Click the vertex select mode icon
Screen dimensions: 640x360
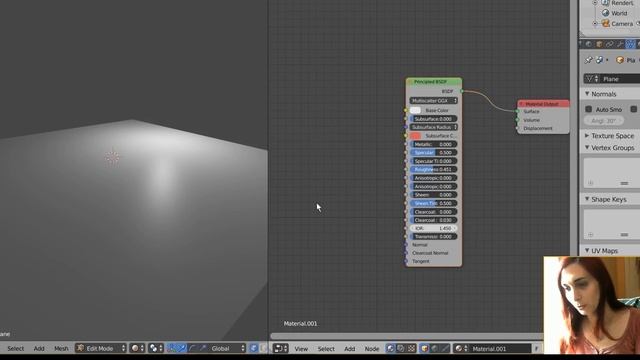253,349
